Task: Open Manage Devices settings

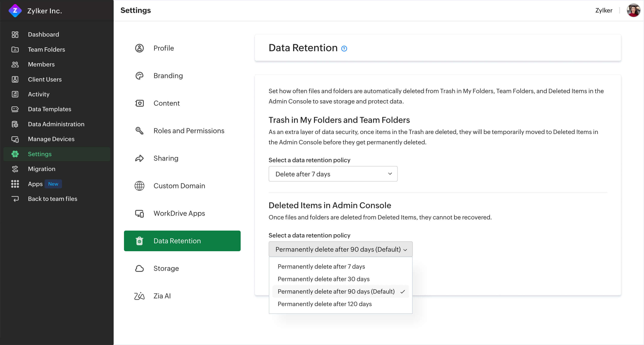Action: 51,139
